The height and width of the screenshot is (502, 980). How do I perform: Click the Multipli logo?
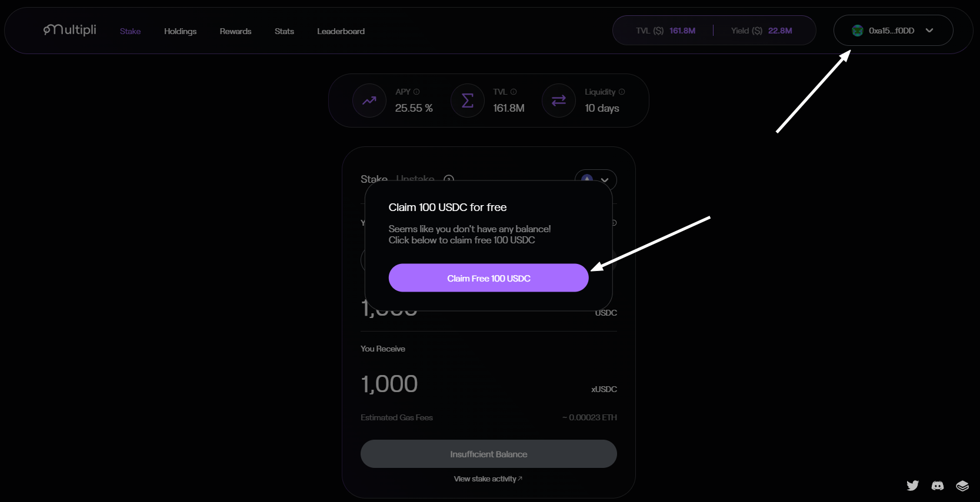click(x=70, y=30)
